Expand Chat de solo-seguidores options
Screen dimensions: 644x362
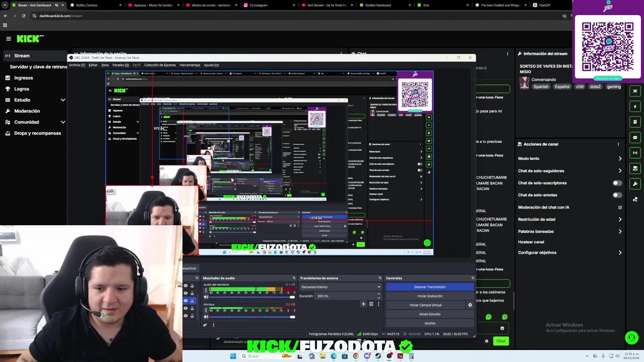pyautogui.click(x=620, y=171)
